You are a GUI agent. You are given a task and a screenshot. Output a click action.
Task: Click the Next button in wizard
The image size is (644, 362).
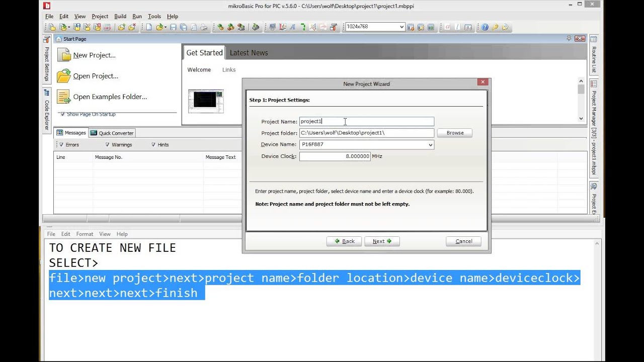(382, 241)
